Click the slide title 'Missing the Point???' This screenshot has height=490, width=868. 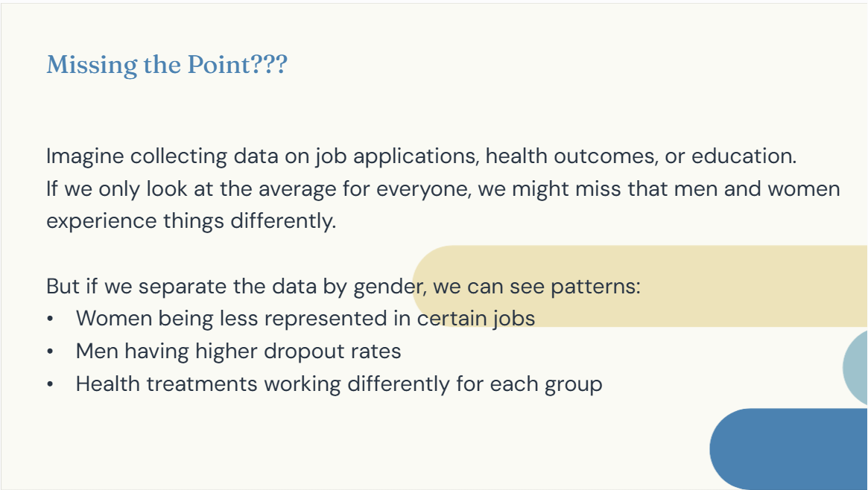click(167, 65)
